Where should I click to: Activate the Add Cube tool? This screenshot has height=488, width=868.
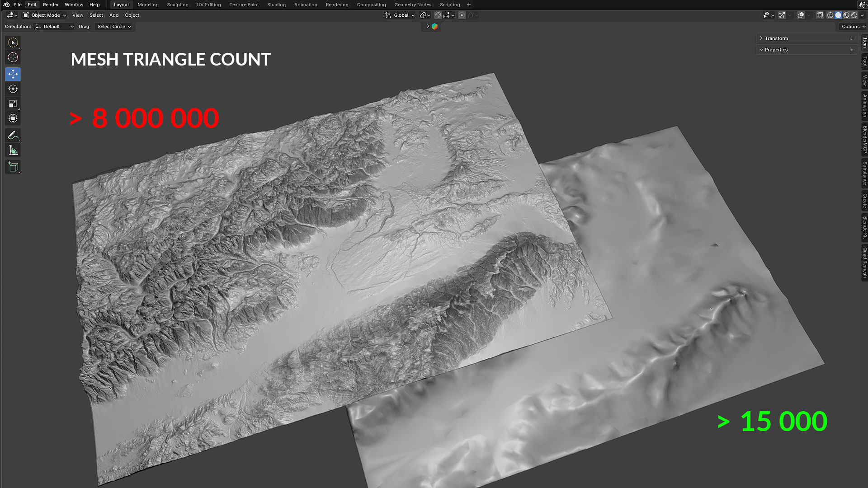pos(12,167)
